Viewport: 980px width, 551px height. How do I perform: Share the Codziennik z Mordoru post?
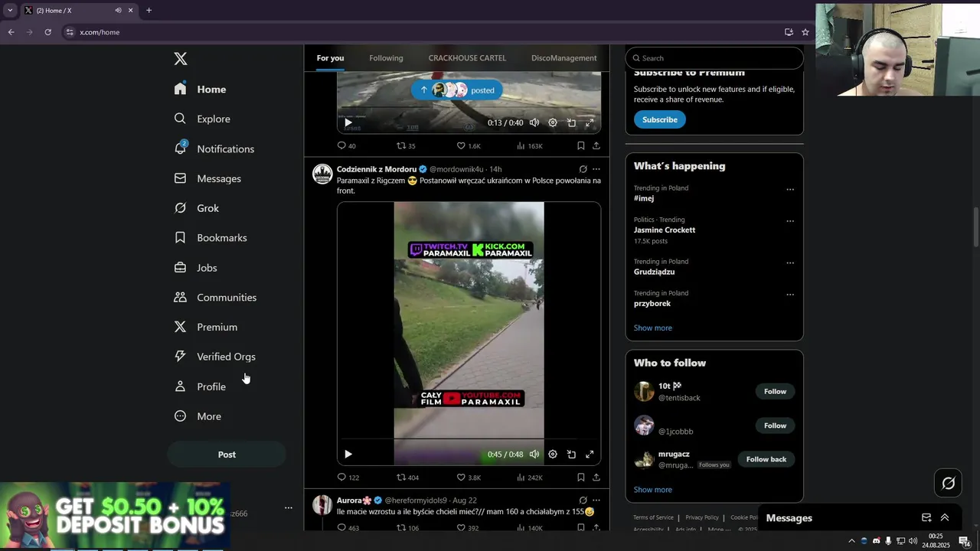click(596, 478)
